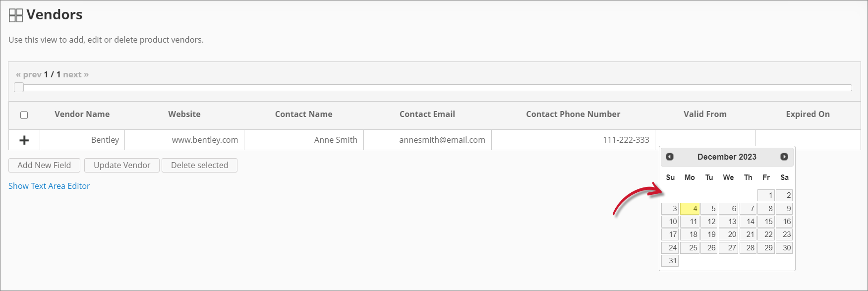Viewport: 868px width, 291px height.
Task: Click the previous month arrow in calendar
Action: tap(670, 157)
